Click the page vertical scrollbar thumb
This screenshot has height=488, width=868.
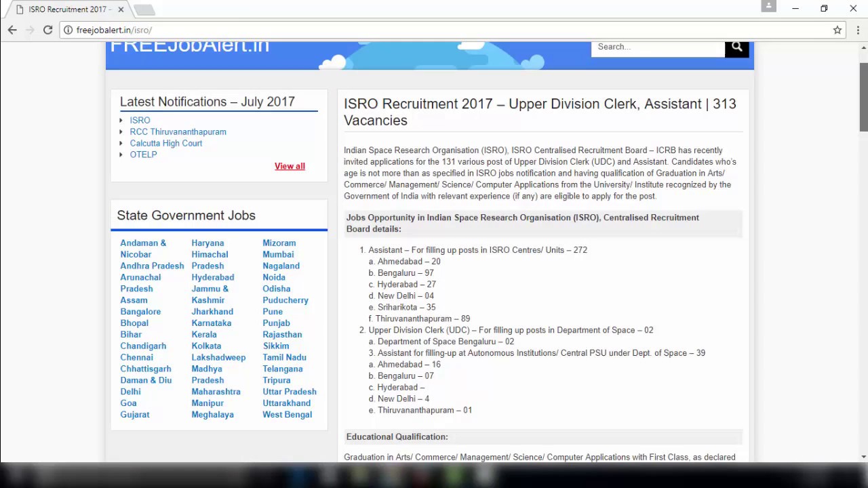pos(863,97)
